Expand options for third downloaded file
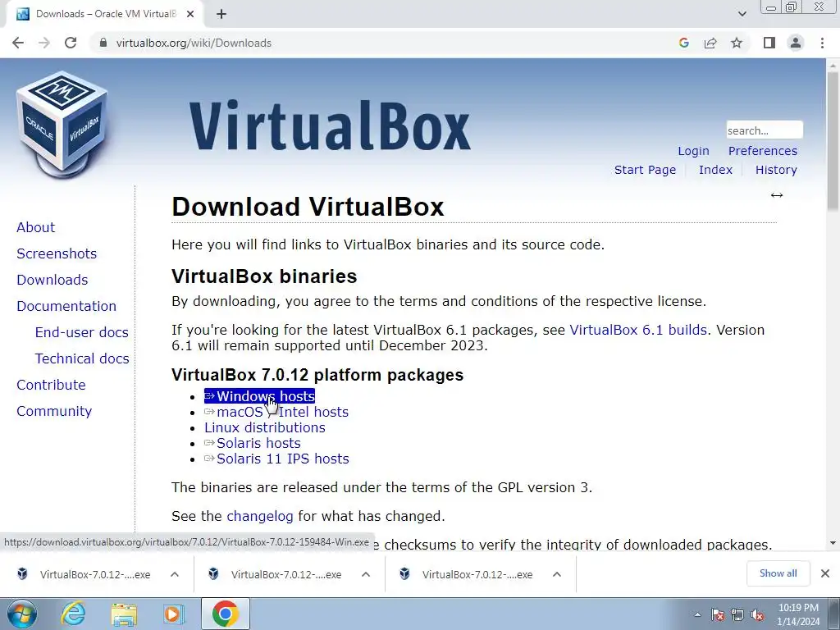The image size is (840, 630). tap(557, 574)
